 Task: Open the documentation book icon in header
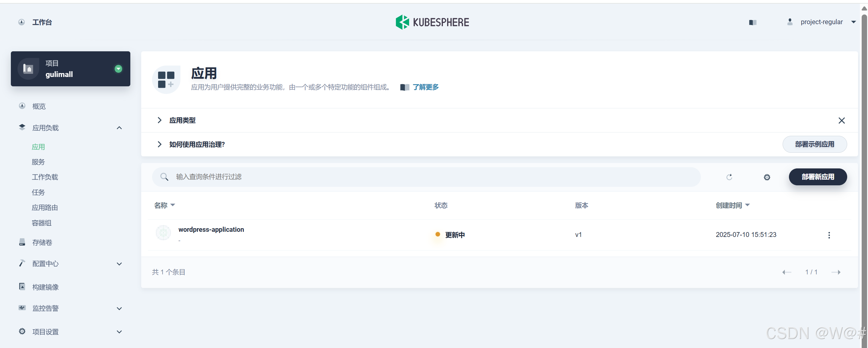[753, 22]
